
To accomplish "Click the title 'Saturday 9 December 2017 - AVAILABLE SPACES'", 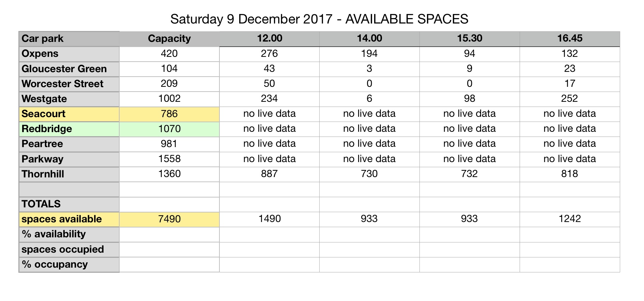I will click(x=319, y=19).
